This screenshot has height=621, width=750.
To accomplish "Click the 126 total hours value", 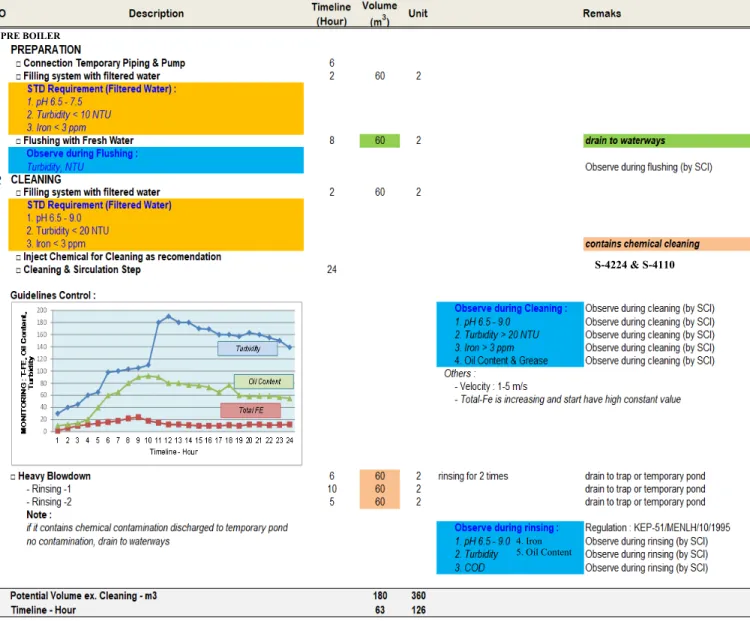I will tap(418, 610).
